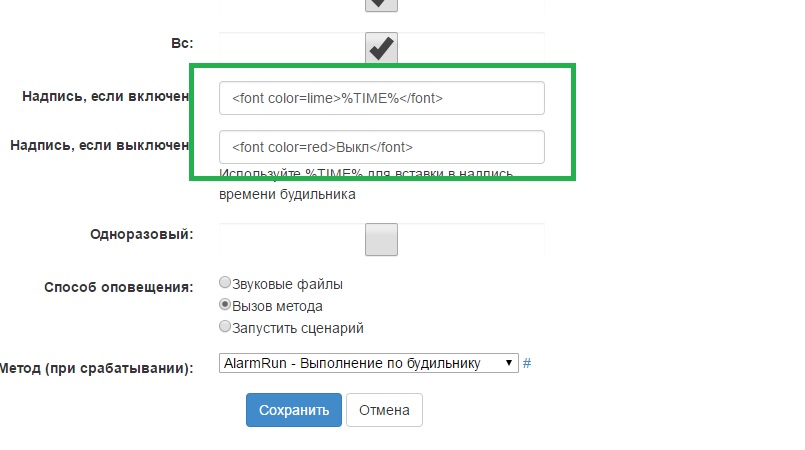The height and width of the screenshot is (450, 805).
Task: Click the 'Способ оповещения:' label
Action: (x=118, y=287)
